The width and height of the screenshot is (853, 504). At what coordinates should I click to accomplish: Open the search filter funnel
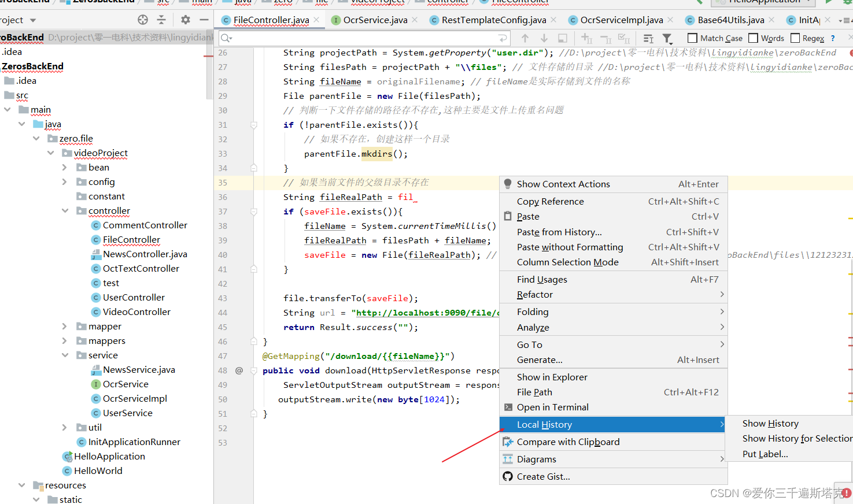[667, 38]
